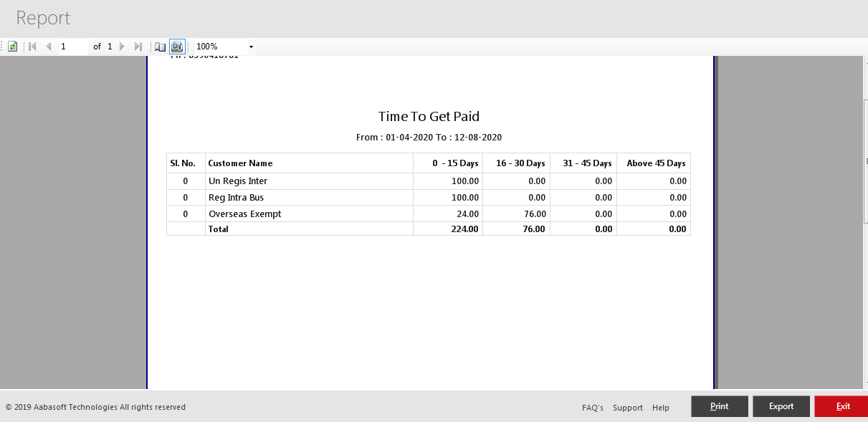868x422 pixels.
Task: Select the 'Time To Get Paid' title
Action: 429,116
